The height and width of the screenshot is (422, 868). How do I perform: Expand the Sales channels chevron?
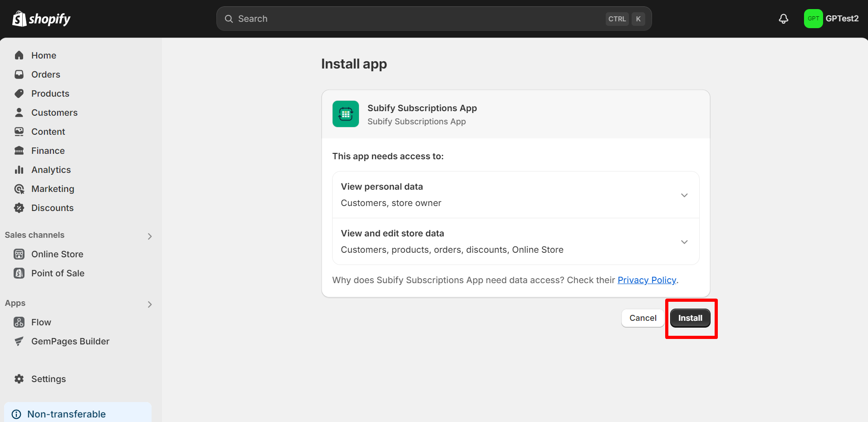click(150, 236)
